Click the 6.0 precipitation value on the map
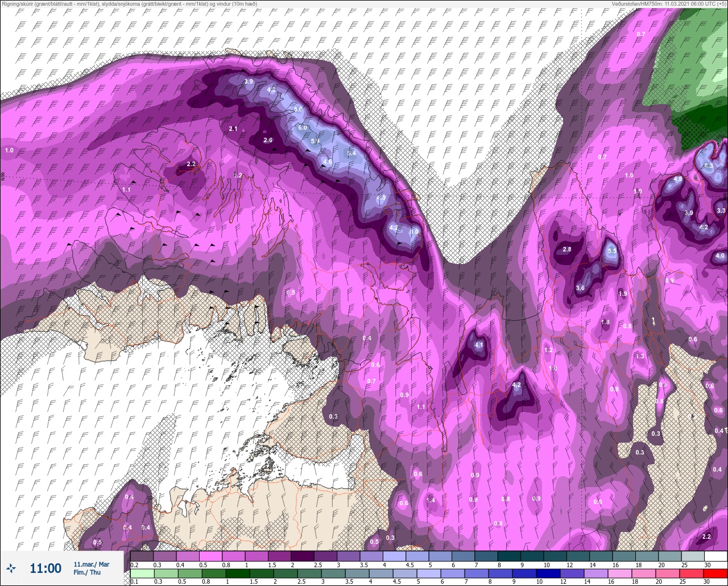Screen dimensions: 728x586 click(x=303, y=128)
